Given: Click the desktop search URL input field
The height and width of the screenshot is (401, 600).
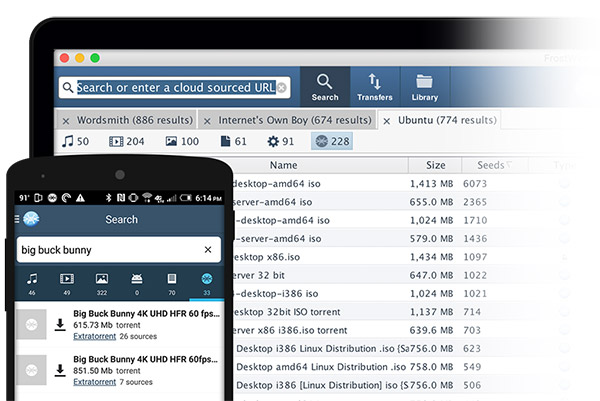Looking at the screenshot, I should [x=176, y=88].
